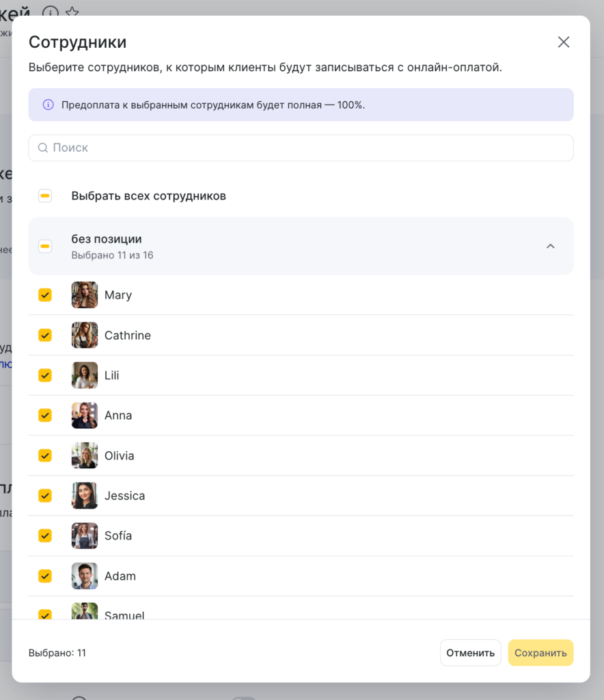The width and height of the screenshot is (604, 700).
Task: Click the magnifier icon in search field
Action: [x=43, y=148]
